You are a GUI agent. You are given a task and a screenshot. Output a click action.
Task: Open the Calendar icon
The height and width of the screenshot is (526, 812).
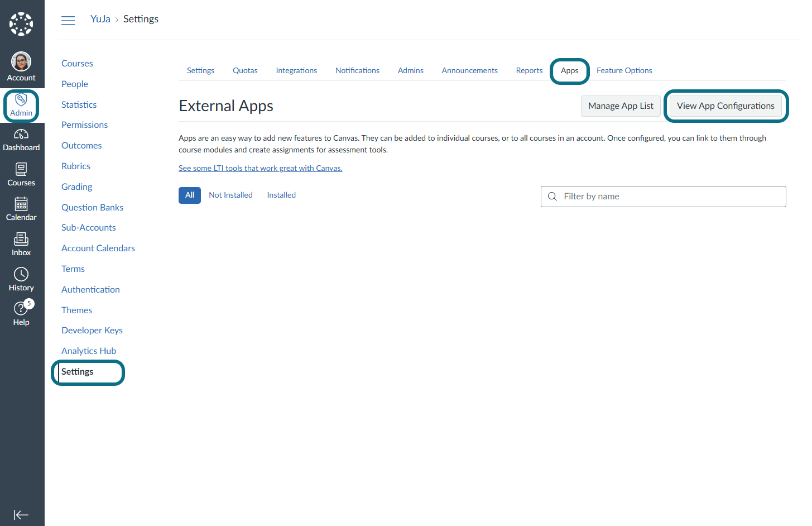tap(21, 204)
